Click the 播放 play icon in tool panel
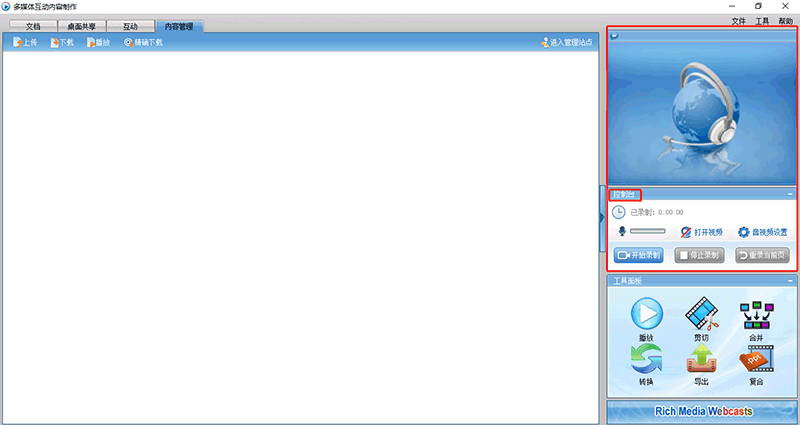Viewport: 800px width, 425px height. click(x=646, y=315)
